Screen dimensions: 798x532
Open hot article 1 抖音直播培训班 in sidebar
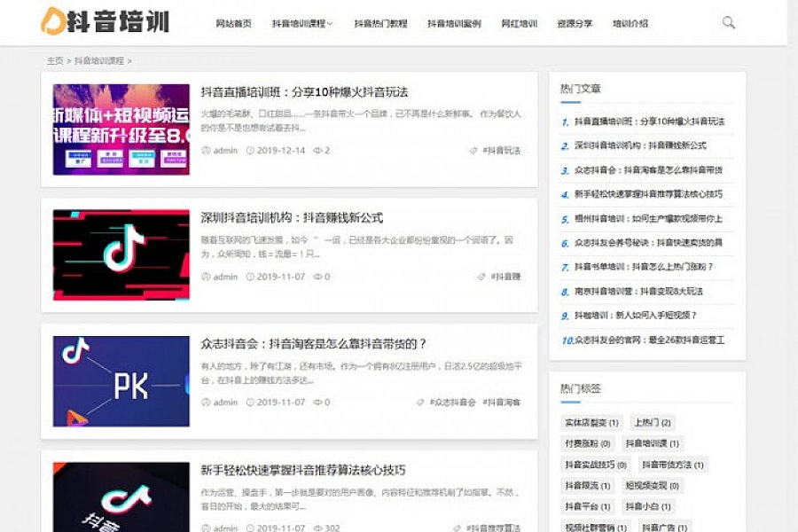649,121
